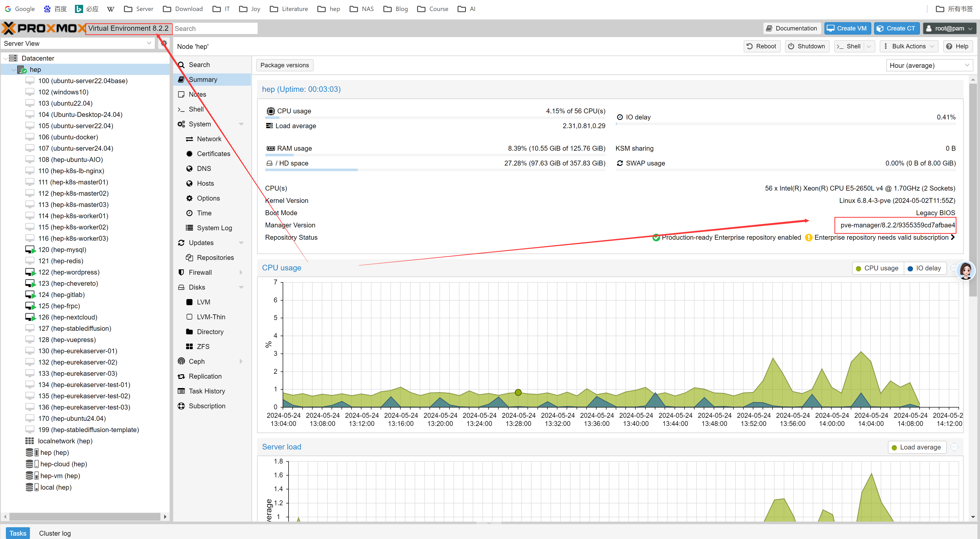This screenshot has height=539, width=980.
Task: Click the LVM-Thin outline icon
Action: pos(189,317)
